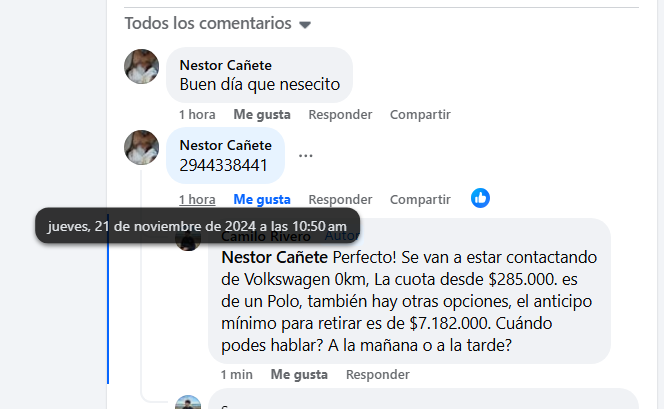Reply to the 'Buen día que nesecito' comment

(x=340, y=115)
